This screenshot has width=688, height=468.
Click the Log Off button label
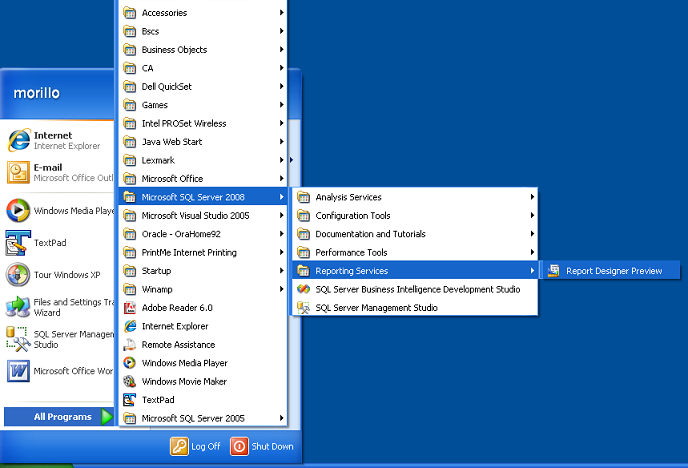(206, 447)
